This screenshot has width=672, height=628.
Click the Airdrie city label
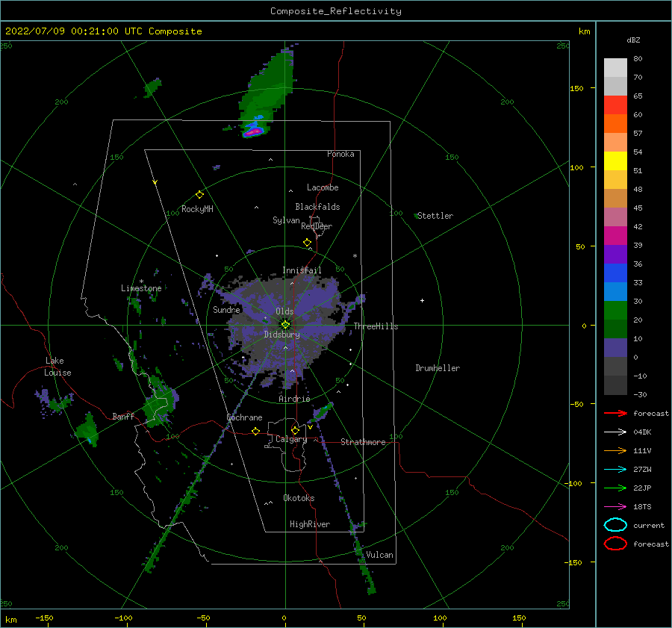tap(294, 399)
